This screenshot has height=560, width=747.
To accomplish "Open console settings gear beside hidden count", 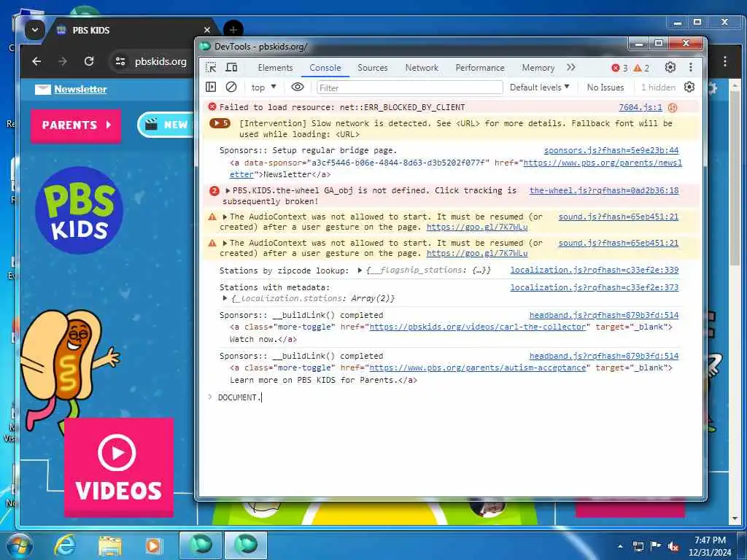I will (x=689, y=87).
